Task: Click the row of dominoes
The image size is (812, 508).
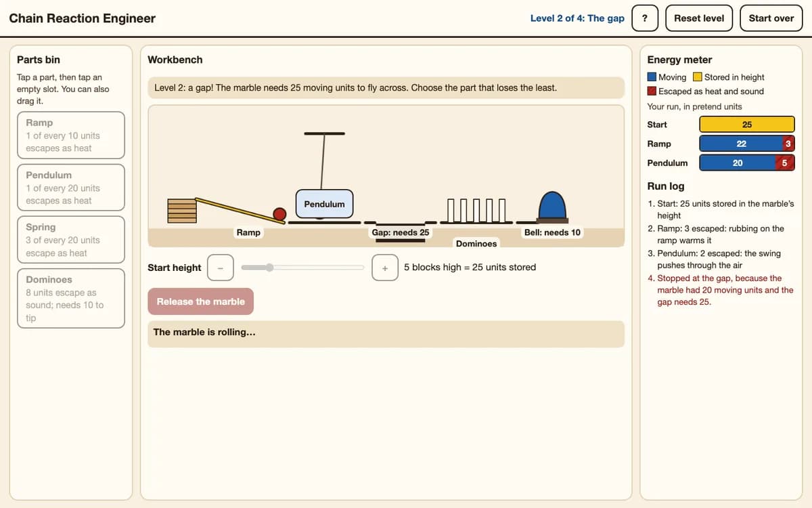Action: pyautogui.click(x=477, y=211)
